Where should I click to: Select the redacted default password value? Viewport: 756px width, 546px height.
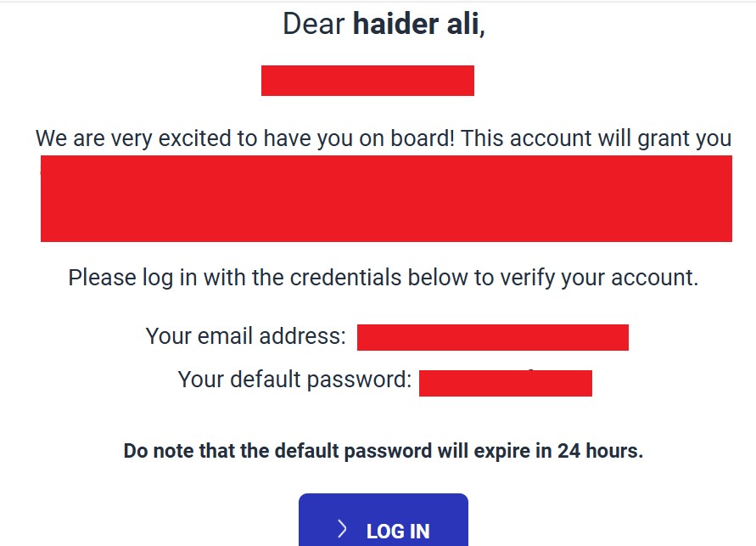[x=505, y=383]
